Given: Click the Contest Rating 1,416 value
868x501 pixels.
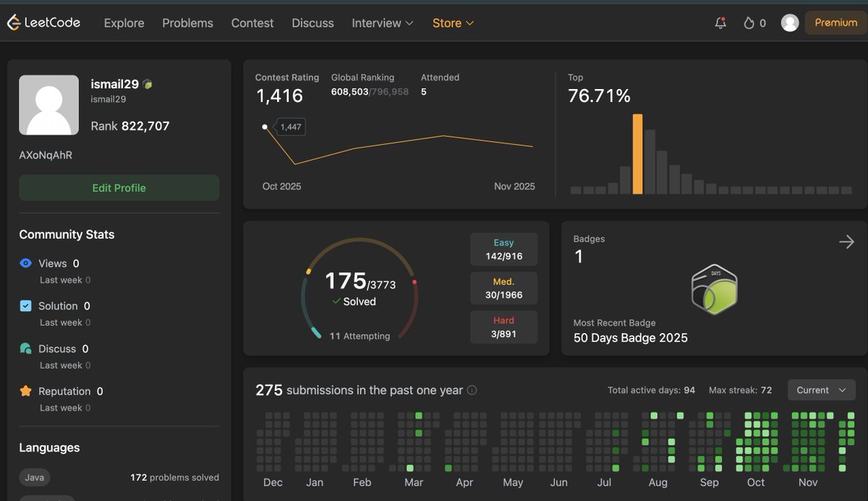Looking at the screenshot, I should (x=279, y=96).
